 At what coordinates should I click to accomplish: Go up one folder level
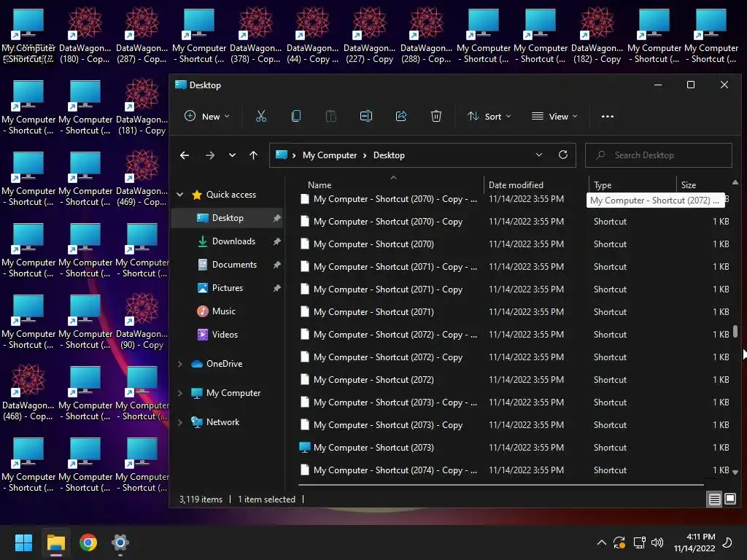253,155
